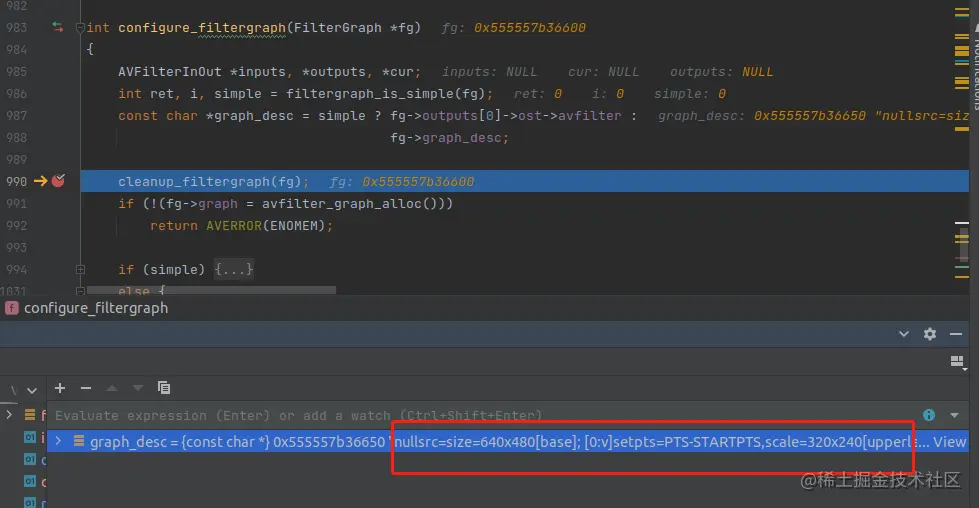Collapse the else block fold marker
The image size is (979, 508).
click(x=80, y=291)
